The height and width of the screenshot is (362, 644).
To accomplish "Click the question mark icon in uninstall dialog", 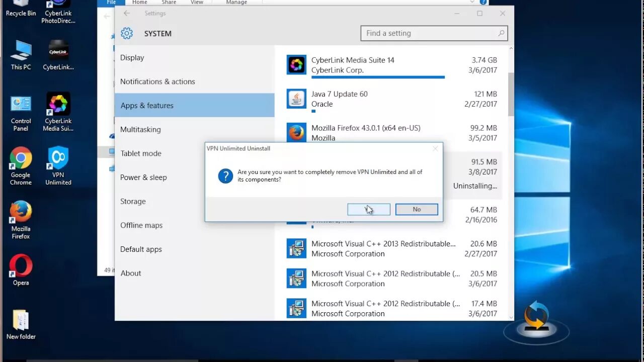I will point(225,176).
